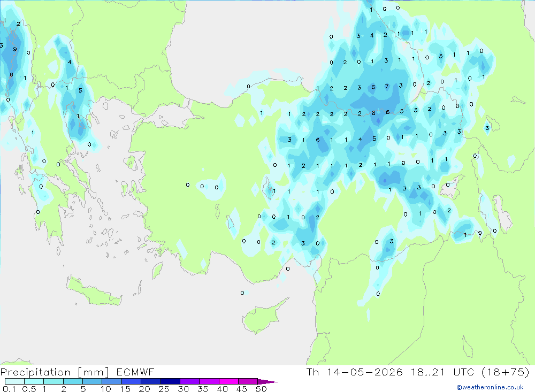The width and height of the screenshot is (535, 392).
Task: Click the 5–10 mm legend color swatch
Action: (92, 381)
